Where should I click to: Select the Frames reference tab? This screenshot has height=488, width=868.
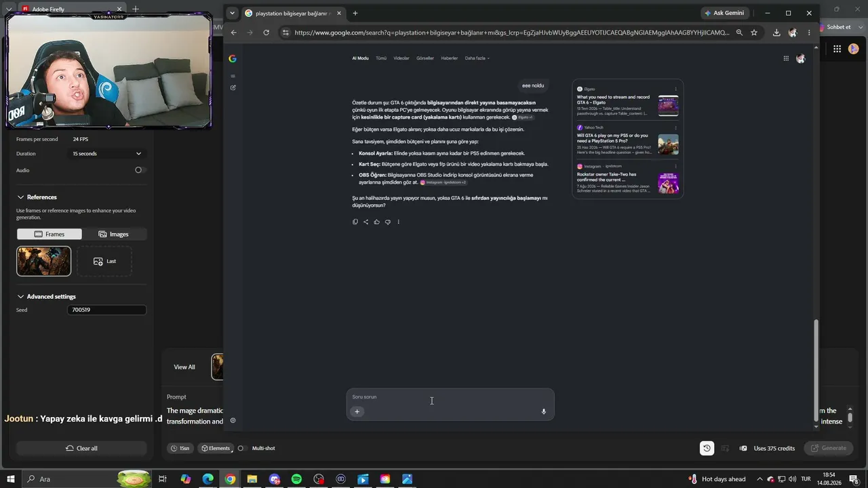pyautogui.click(x=50, y=234)
